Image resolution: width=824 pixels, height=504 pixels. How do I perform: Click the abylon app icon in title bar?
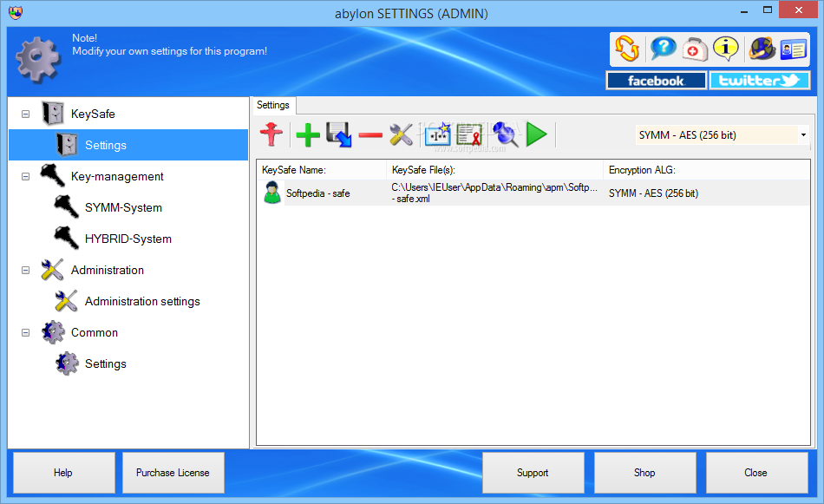[x=16, y=13]
